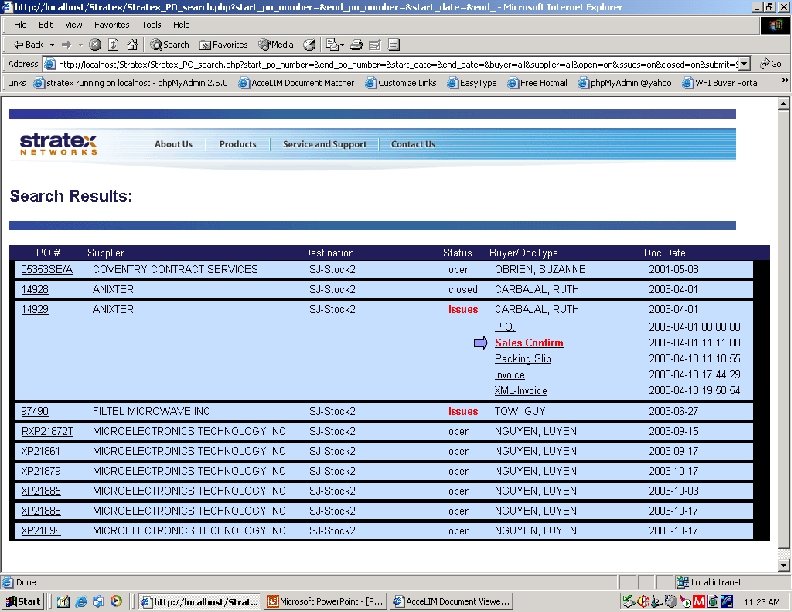Open the Search toolbar button
The width and height of the screenshot is (792, 612).
click(170, 45)
